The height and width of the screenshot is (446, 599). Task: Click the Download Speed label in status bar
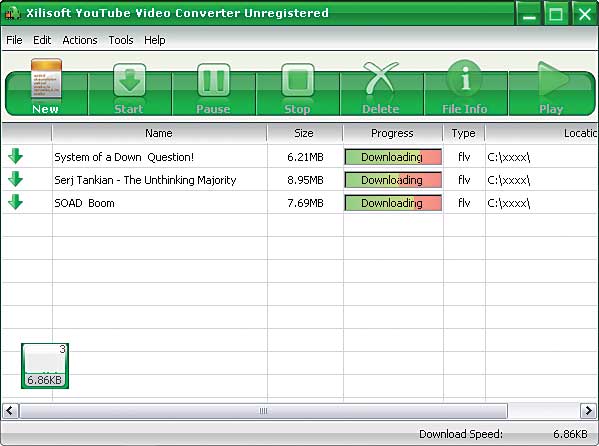(461, 434)
